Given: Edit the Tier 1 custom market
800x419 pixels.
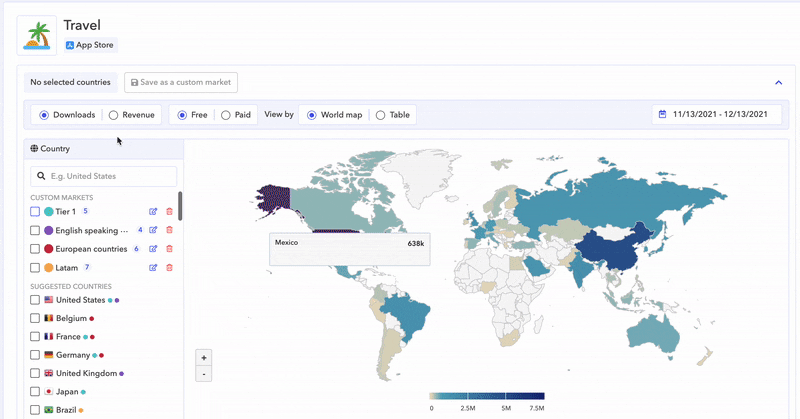Looking at the screenshot, I should [153, 212].
